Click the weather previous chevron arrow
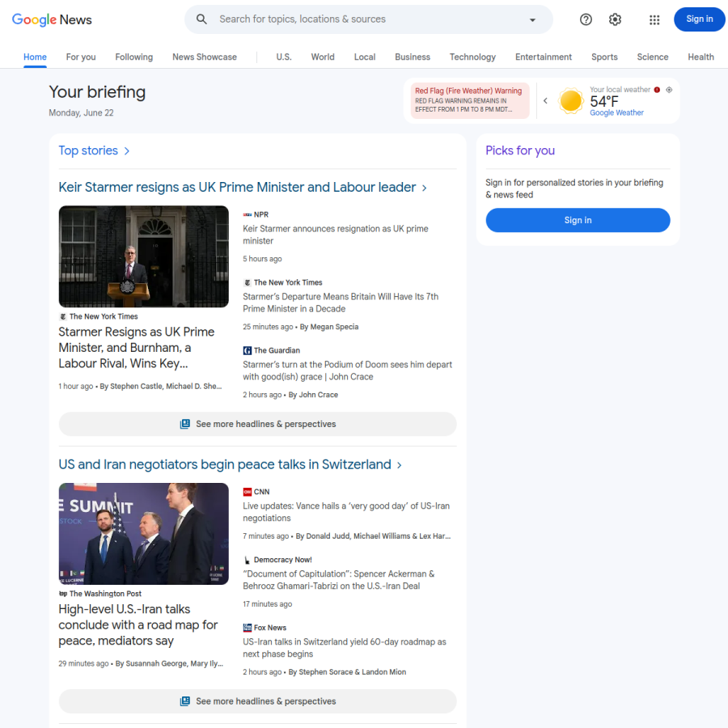This screenshot has height=728, width=728. click(545, 101)
